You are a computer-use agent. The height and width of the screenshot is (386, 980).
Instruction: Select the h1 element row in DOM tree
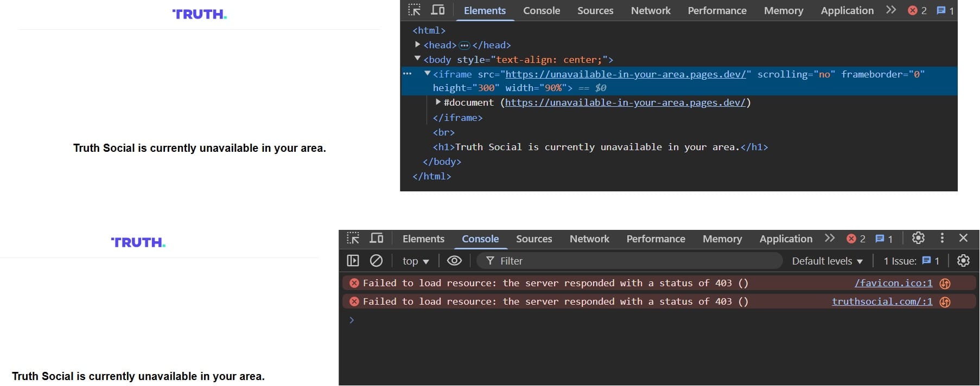(600, 147)
